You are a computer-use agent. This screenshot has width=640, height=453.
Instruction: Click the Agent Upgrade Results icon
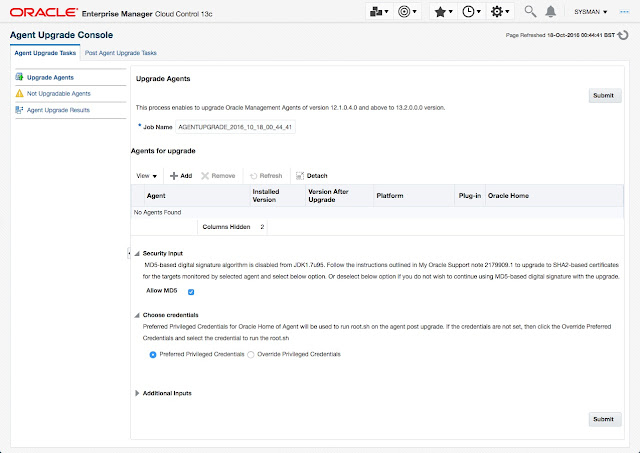click(x=19, y=109)
